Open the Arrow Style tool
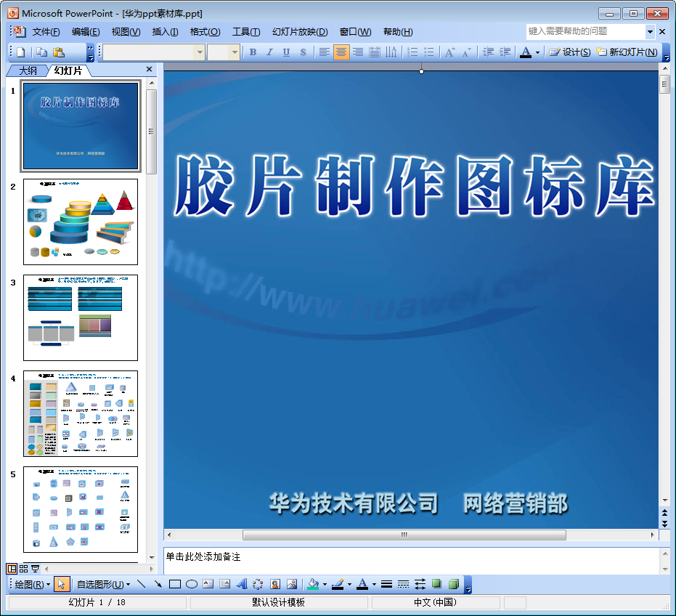 tap(420, 584)
